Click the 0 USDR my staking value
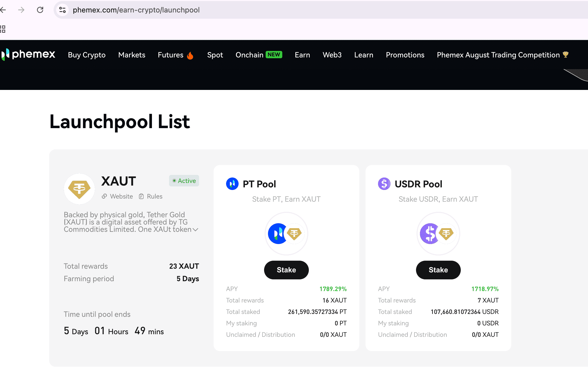This screenshot has height=368, width=588. (x=488, y=323)
